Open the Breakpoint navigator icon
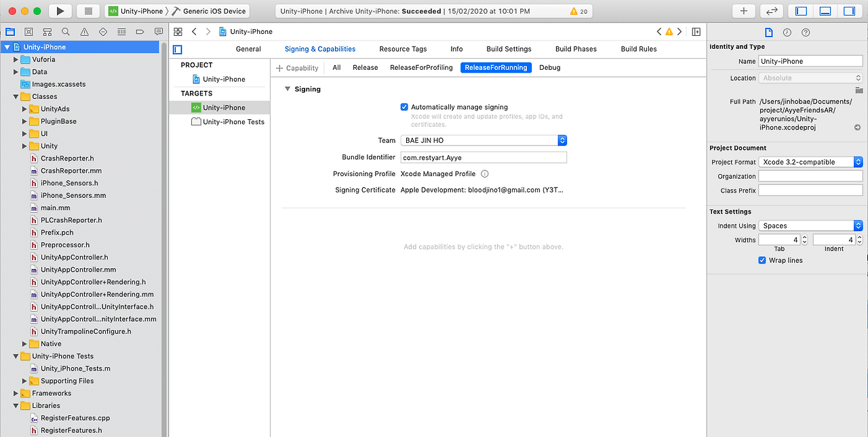The width and height of the screenshot is (868, 437). tap(140, 32)
